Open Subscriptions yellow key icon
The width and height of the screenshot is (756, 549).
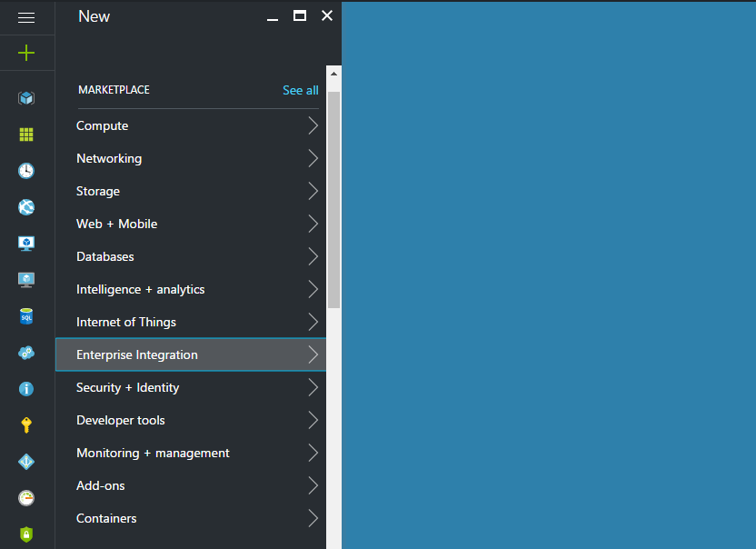click(26, 425)
